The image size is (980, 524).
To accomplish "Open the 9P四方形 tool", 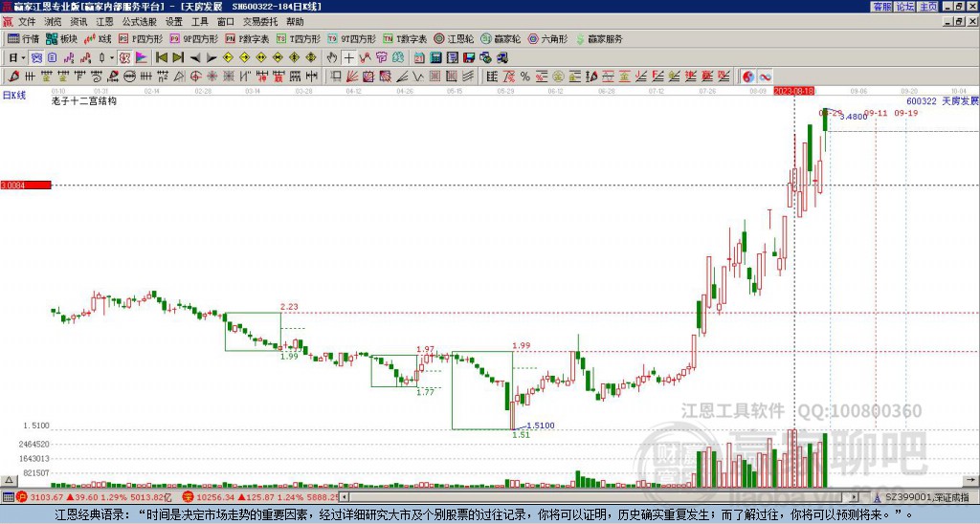I will pyautogui.click(x=193, y=38).
